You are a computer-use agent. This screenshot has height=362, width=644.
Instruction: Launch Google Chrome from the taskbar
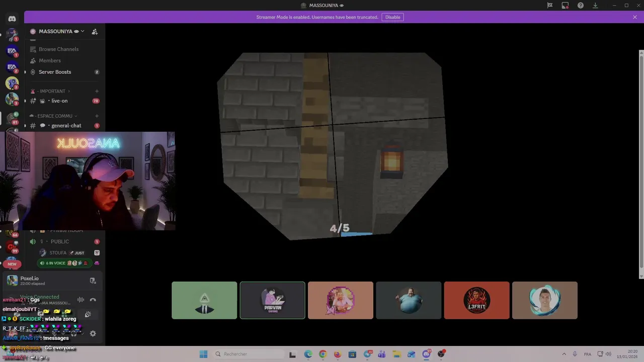click(323, 354)
